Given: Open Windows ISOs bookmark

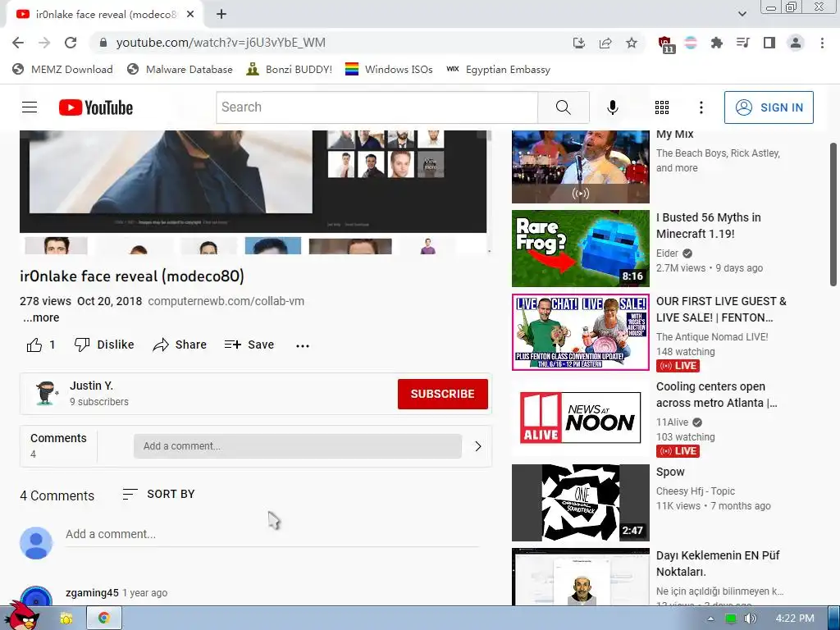Looking at the screenshot, I should tap(389, 70).
